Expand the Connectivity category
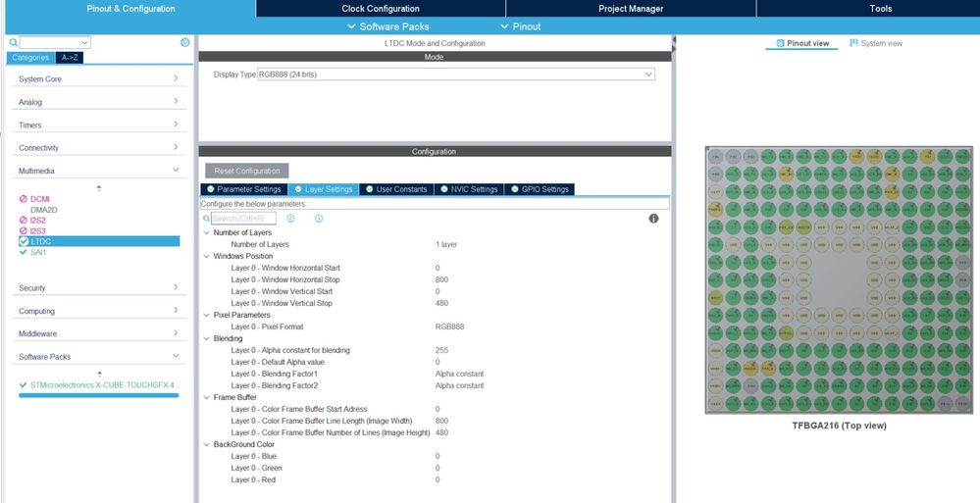 [99, 147]
